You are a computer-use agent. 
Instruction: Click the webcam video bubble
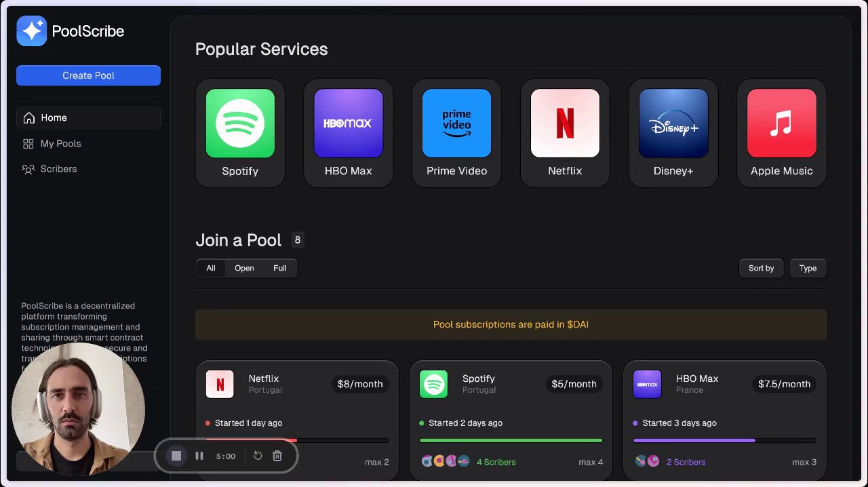78,409
